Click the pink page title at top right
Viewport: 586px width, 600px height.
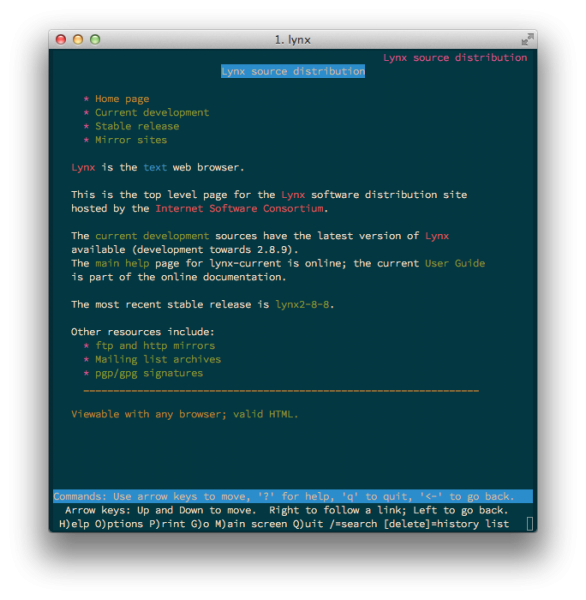455,58
